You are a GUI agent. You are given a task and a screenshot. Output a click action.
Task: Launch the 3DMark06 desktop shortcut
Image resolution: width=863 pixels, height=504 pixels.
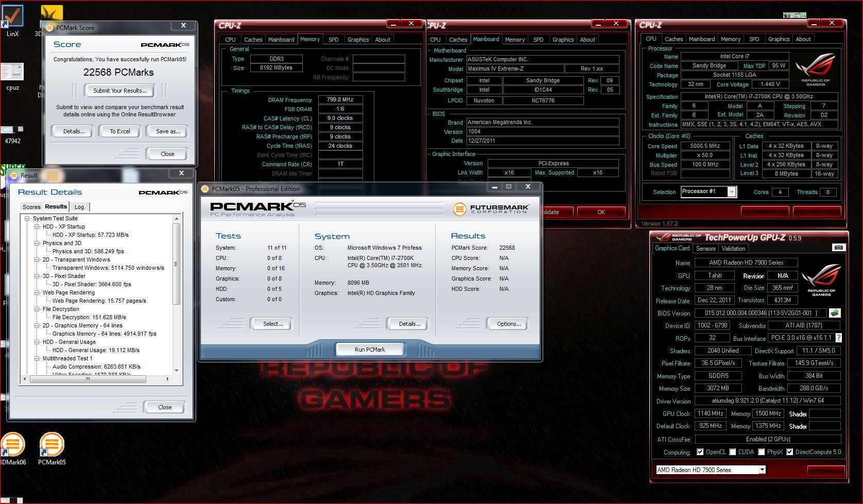tap(12, 449)
